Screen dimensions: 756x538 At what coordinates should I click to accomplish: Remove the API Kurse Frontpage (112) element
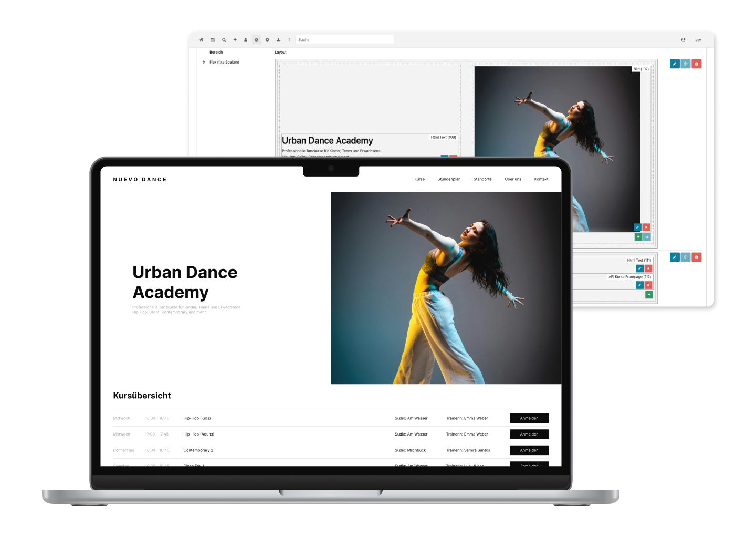[648, 285]
